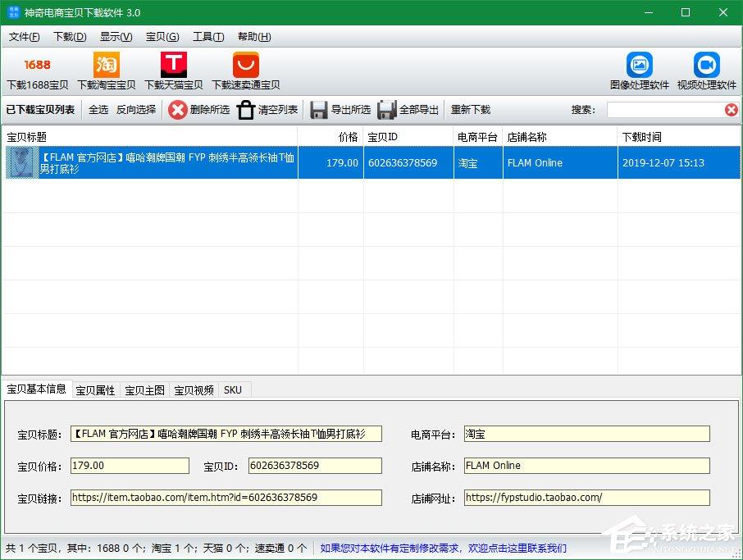
Task: Click the 反向选择 button
Action: 136,110
